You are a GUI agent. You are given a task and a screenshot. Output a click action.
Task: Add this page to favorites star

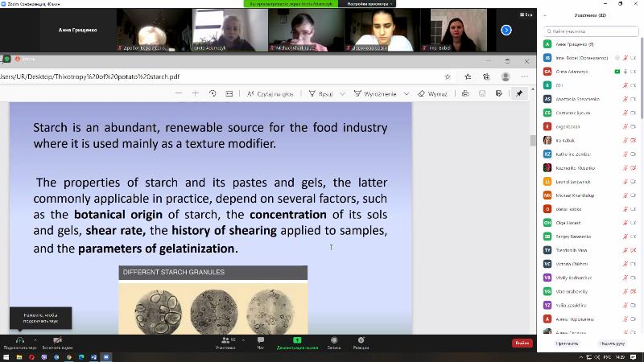(448, 76)
